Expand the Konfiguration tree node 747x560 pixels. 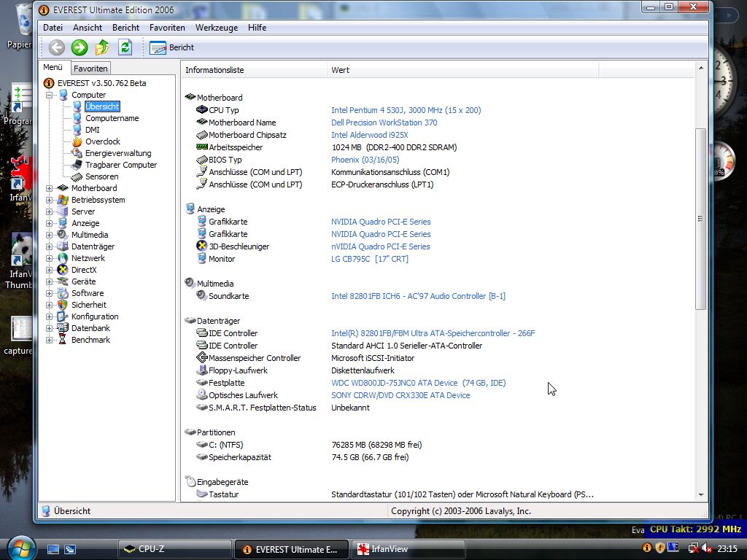click(49, 316)
